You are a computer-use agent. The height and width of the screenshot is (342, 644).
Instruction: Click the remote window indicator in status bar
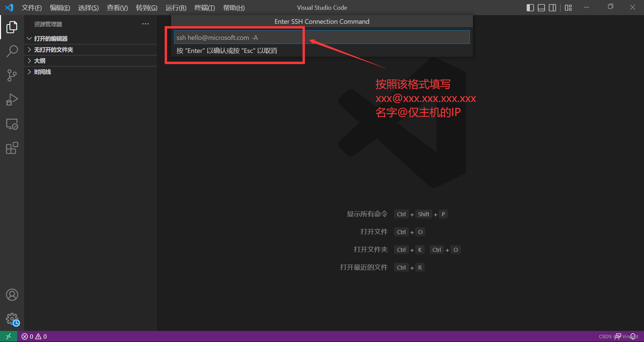pos(8,336)
